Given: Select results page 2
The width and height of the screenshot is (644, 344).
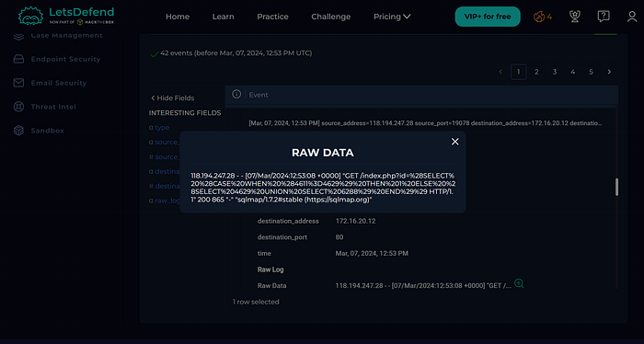Looking at the screenshot, I should click(x=536, y=72).
